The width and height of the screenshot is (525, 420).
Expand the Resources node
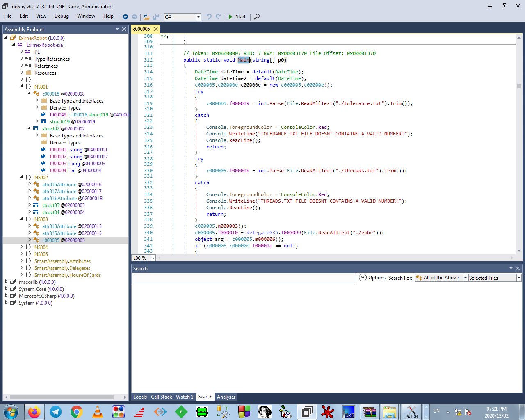click(x=22, y=73)
